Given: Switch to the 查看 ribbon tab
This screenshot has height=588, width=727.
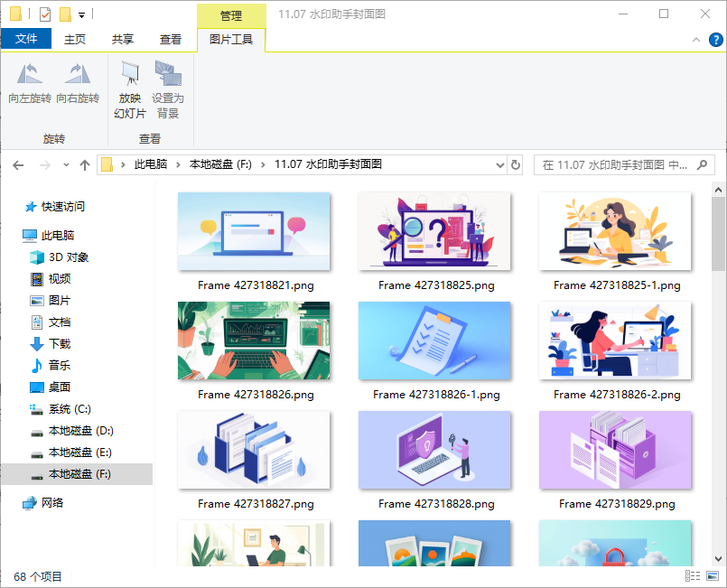Looking at the screenshot, I should tap(170, 40).
